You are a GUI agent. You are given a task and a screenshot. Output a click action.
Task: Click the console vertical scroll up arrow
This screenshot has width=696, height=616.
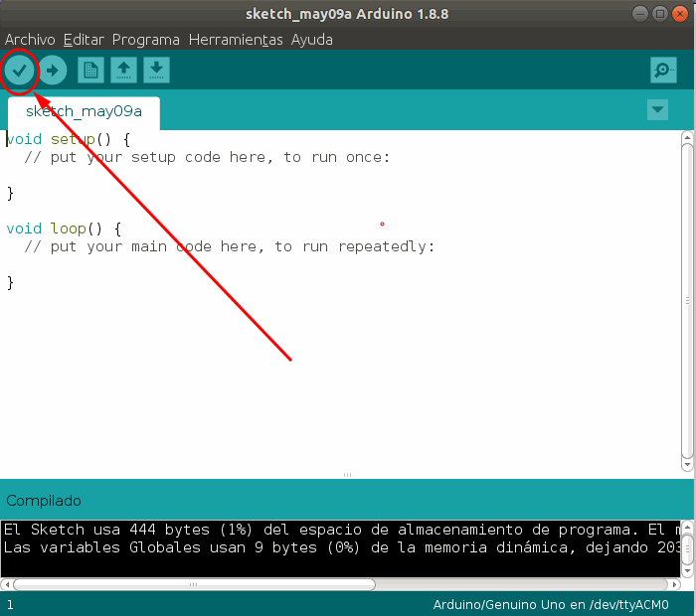(x=688, y=527)
